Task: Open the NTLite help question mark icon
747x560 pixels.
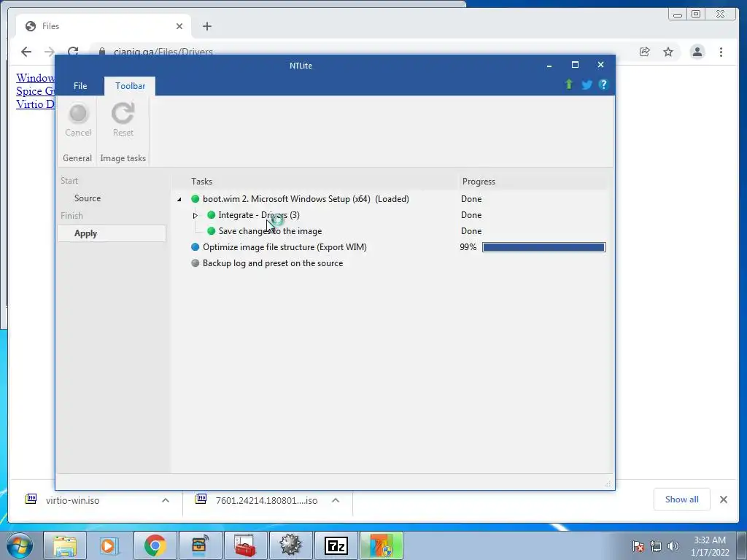Action: click(603, 85)
